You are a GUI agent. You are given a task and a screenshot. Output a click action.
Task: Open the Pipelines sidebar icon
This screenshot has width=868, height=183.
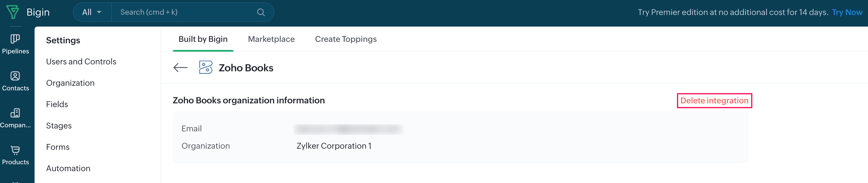click(15, 39)
